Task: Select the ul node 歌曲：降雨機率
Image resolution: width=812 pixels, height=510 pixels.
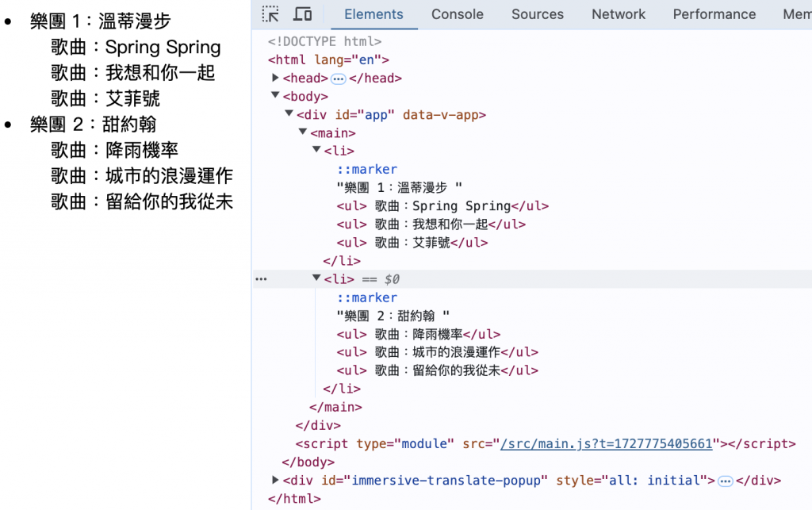Action: tap(419, 334)
